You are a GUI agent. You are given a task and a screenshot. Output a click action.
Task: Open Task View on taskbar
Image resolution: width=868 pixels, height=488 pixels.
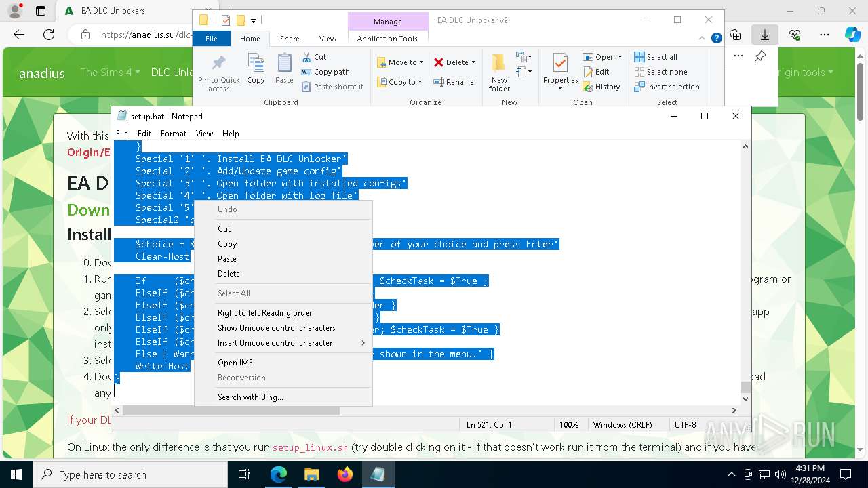point(244,474)
